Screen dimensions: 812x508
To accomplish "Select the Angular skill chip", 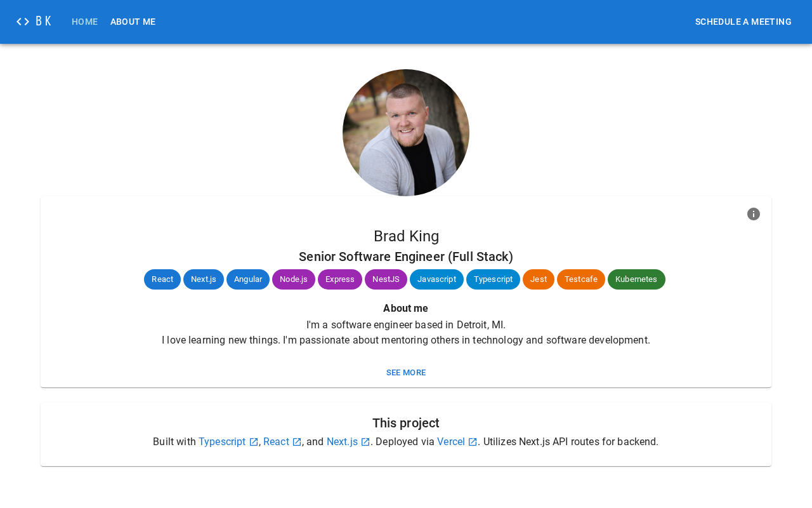I will point(248,279).
